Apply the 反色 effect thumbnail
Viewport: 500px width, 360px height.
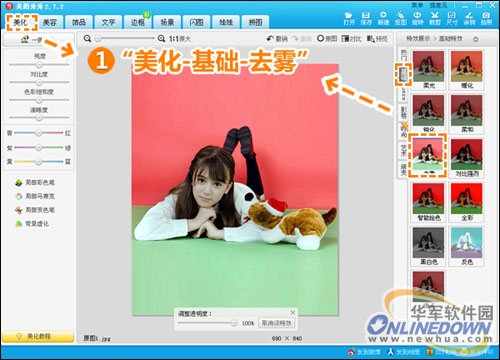click(x=467, y=246)
